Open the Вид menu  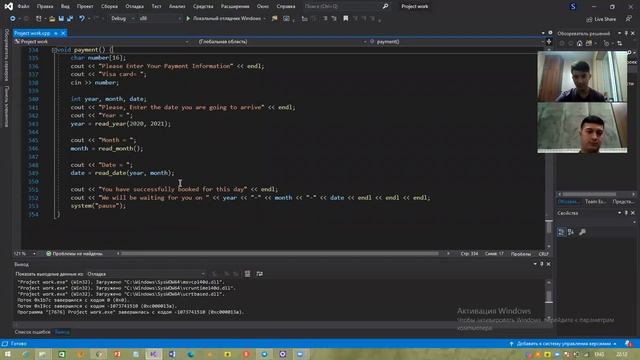[65, 6]
